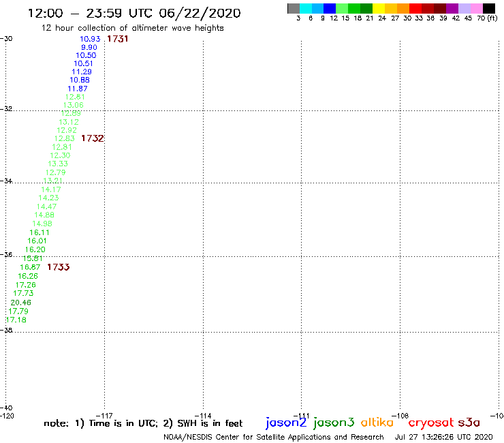This screenshot has width=504, height=443.
Task: Click the wave height value 11.29
Action: point(81,72)
